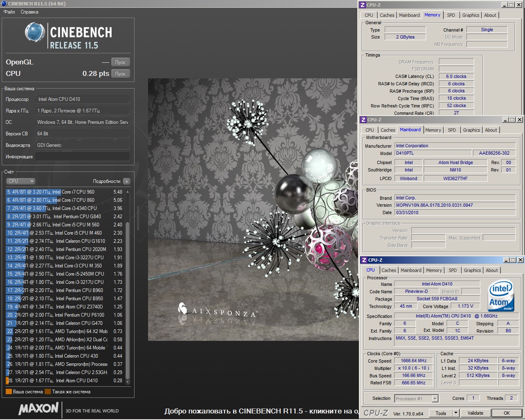Screen dimensions: 525x420
Task: Click the 0.28 pts CPU score
Action: point(96,73)
